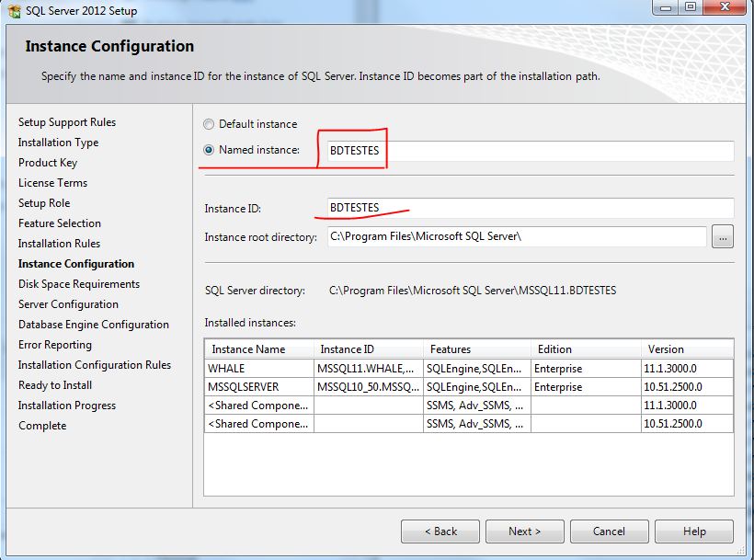Image resolution: width=754 pixels, height=560 pixels.
Task: Click Enterprise edition cell in MSSQLSERVER row
Action: 586,387
